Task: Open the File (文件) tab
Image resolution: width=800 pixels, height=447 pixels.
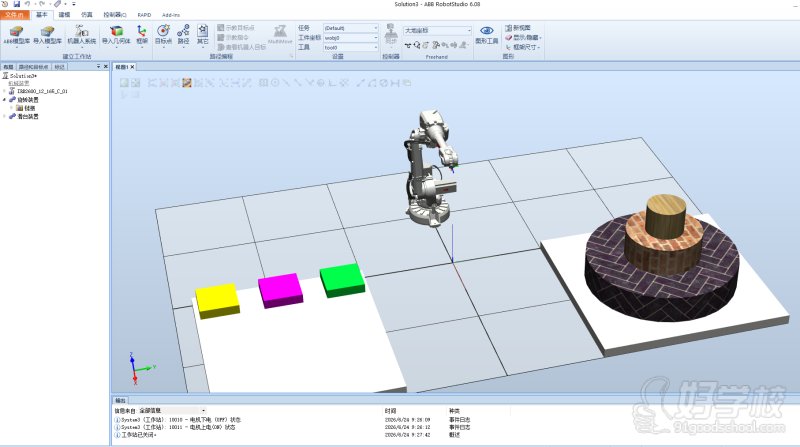Action: [x=15, y=15]
